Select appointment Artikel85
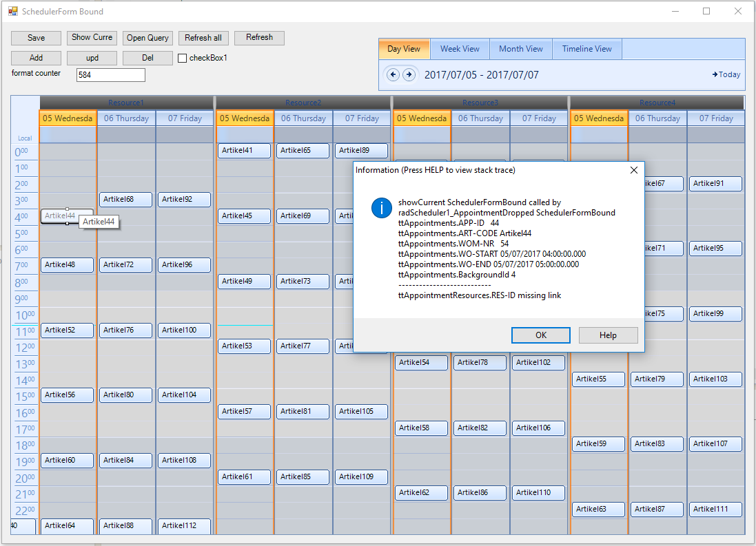The width and height of the screenshot is (756, 546). click(x=303, y=476)
